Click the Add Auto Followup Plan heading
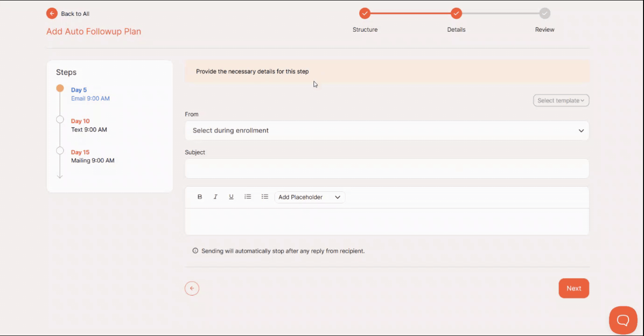Image resolution: width=644 pixels, height=336 pixels. (x=94, y=31)
